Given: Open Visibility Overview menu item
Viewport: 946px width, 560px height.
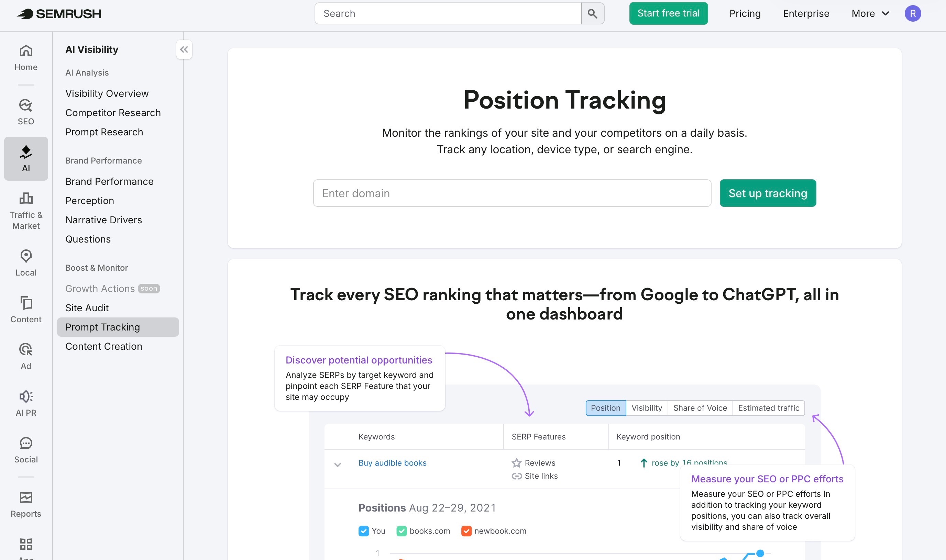Looking at the screenshot, I should coord(107,93).
